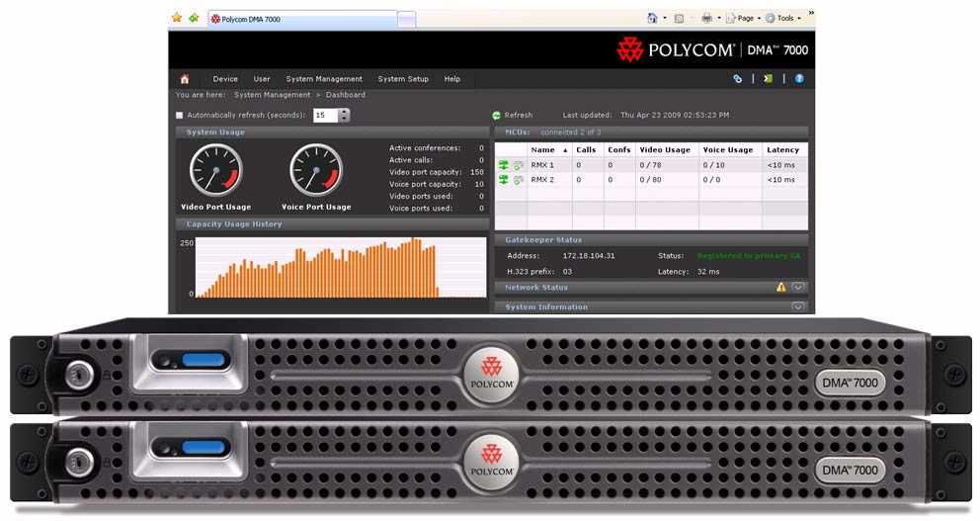The image size is (980, 521).
Task: Click the Capacity Usage History panel header
Action: coord(333,223)
